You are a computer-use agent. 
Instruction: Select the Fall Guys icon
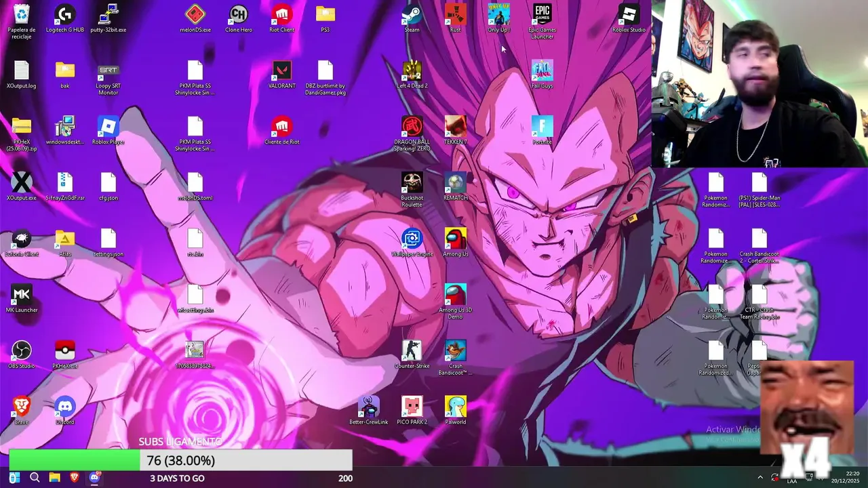tap(542, 75)
